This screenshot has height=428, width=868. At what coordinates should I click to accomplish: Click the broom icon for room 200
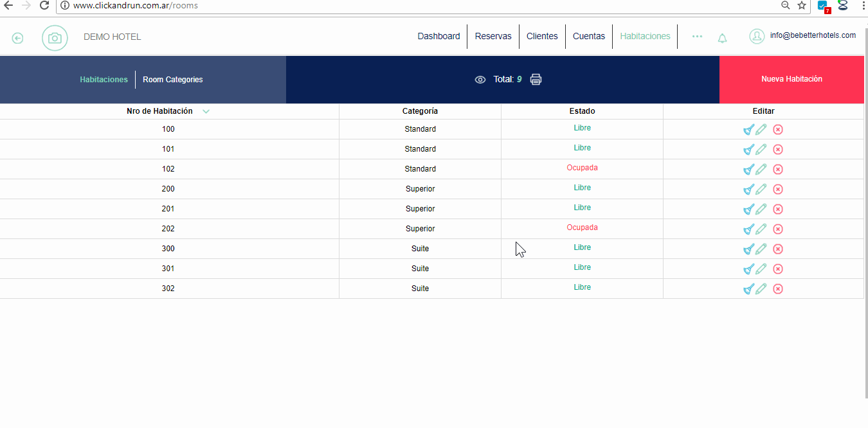tap(748, 190)
